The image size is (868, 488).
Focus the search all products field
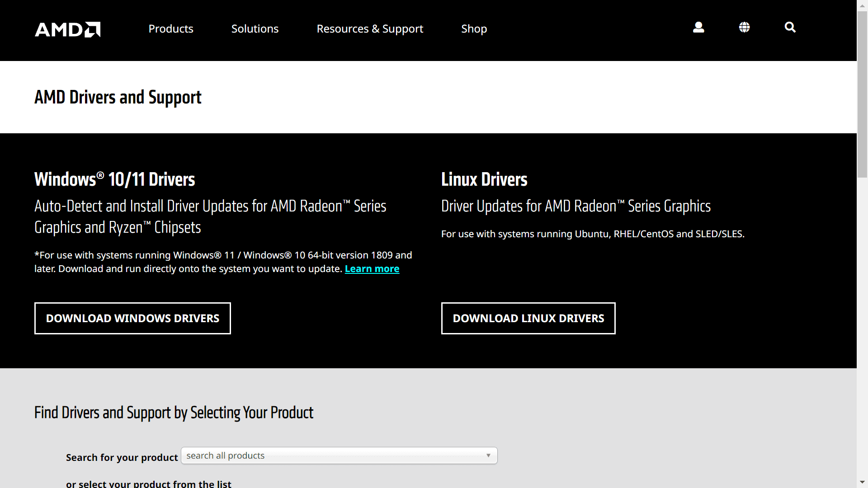tap(339, 455)
